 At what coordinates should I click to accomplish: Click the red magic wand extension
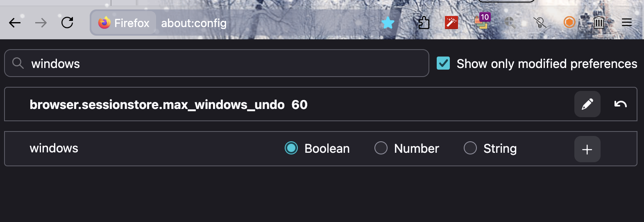coord(451,23)
